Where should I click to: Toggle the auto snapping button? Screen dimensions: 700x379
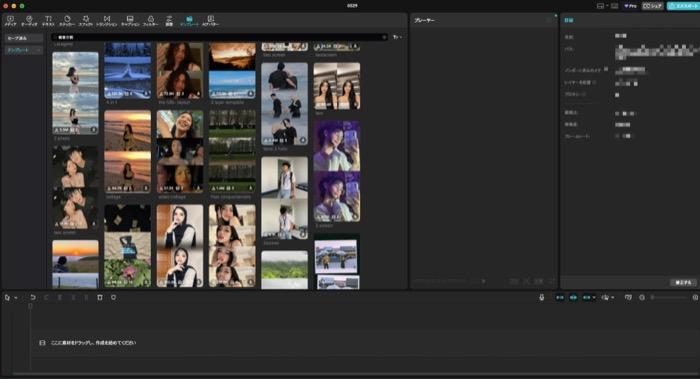(573, 297)
